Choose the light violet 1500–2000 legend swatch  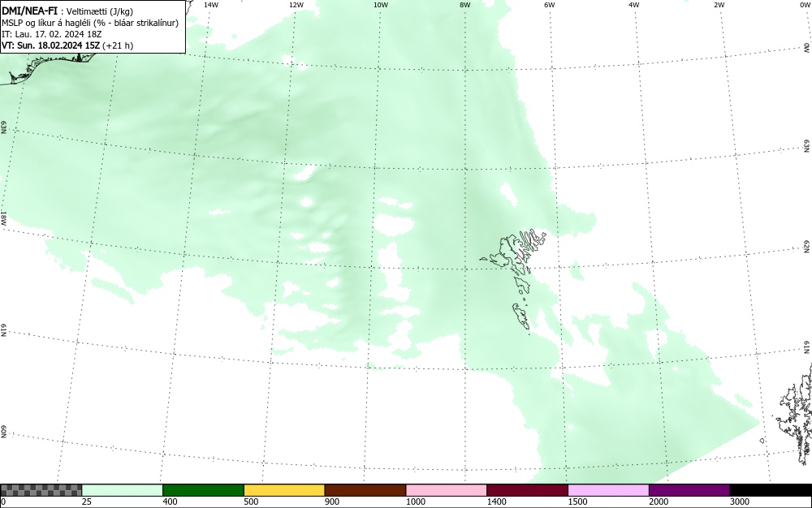pyautogui.click(x=608, y=490)
